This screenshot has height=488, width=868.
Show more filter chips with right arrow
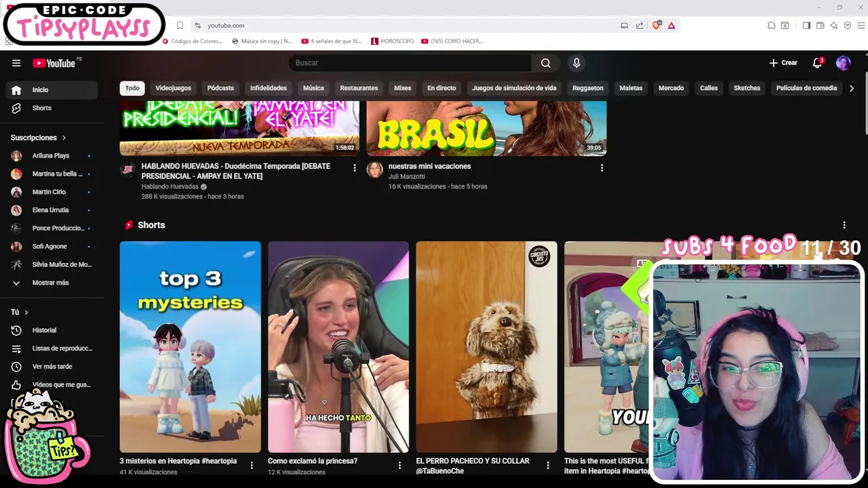point(852,88)
